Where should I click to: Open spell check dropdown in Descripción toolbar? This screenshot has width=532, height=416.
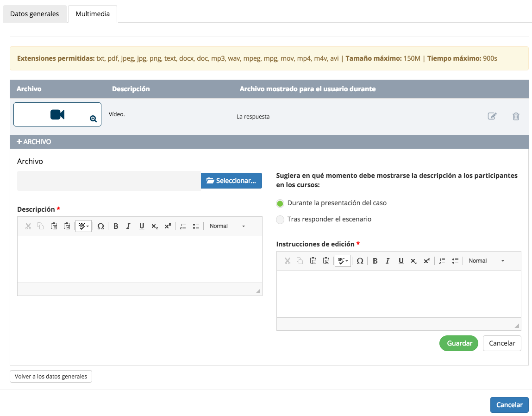coord(83,226)
